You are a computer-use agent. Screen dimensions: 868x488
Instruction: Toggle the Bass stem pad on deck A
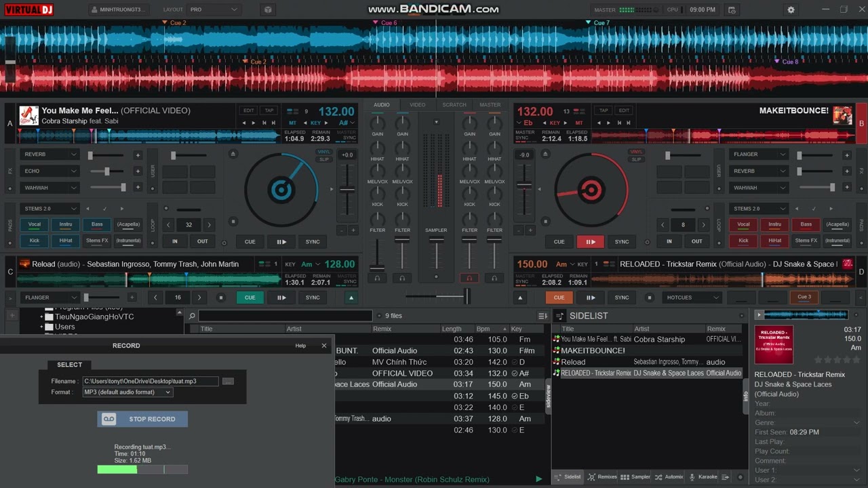coord(97,224)
